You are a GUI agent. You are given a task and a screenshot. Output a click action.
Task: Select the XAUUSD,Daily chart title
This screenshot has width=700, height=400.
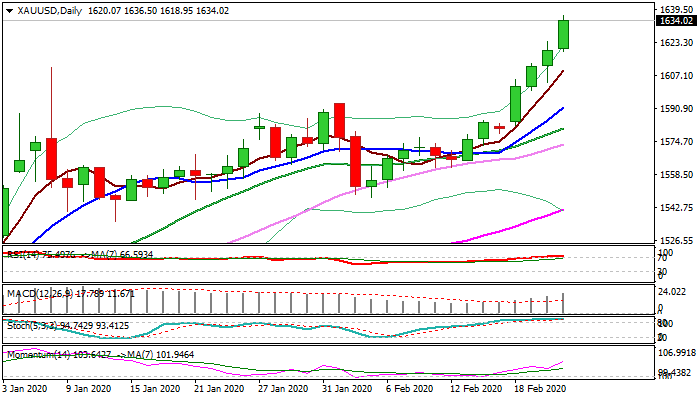[x=50, y=11]
